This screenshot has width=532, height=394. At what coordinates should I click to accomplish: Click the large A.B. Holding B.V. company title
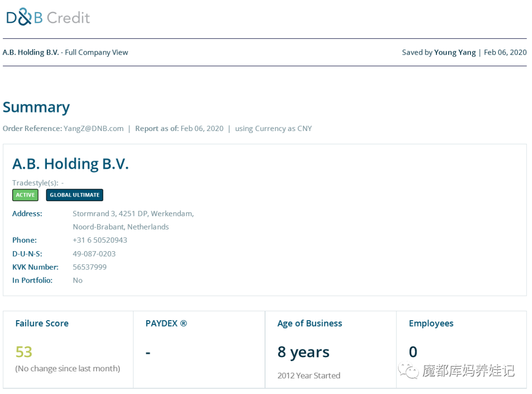[x=70, y=164]
